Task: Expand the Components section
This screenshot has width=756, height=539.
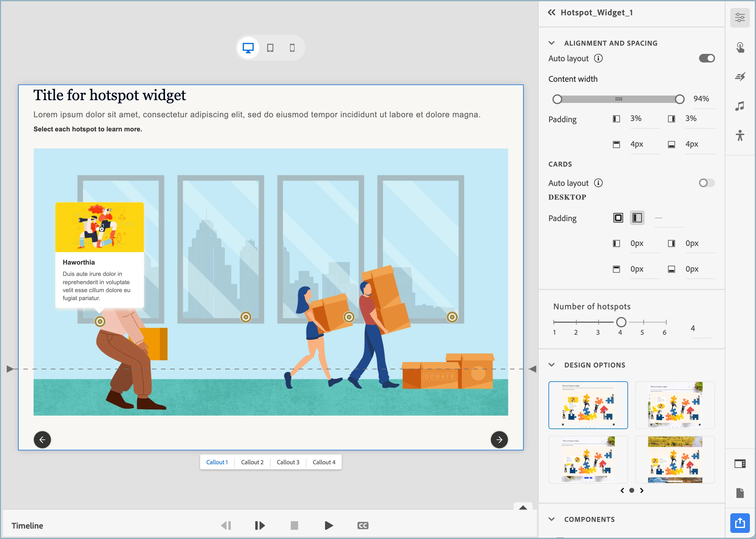Action: click(x=552, y=519)
